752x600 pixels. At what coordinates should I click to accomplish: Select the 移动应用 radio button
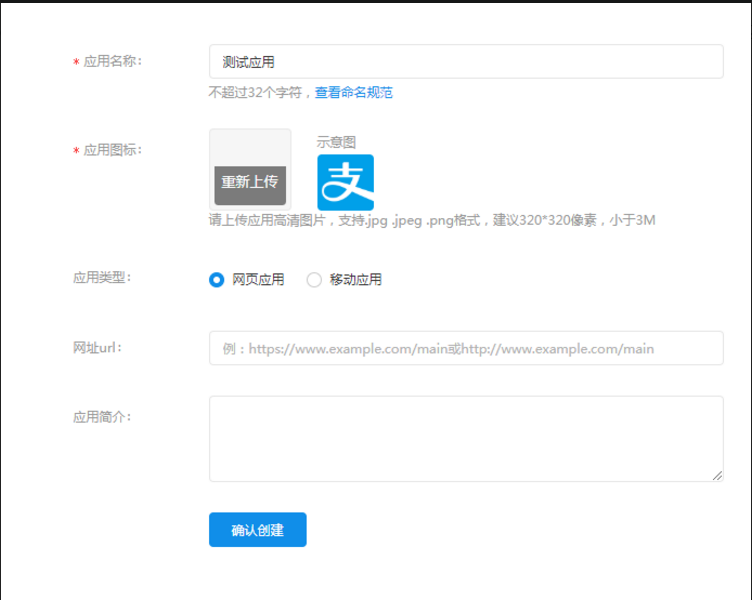pos(314,280)
